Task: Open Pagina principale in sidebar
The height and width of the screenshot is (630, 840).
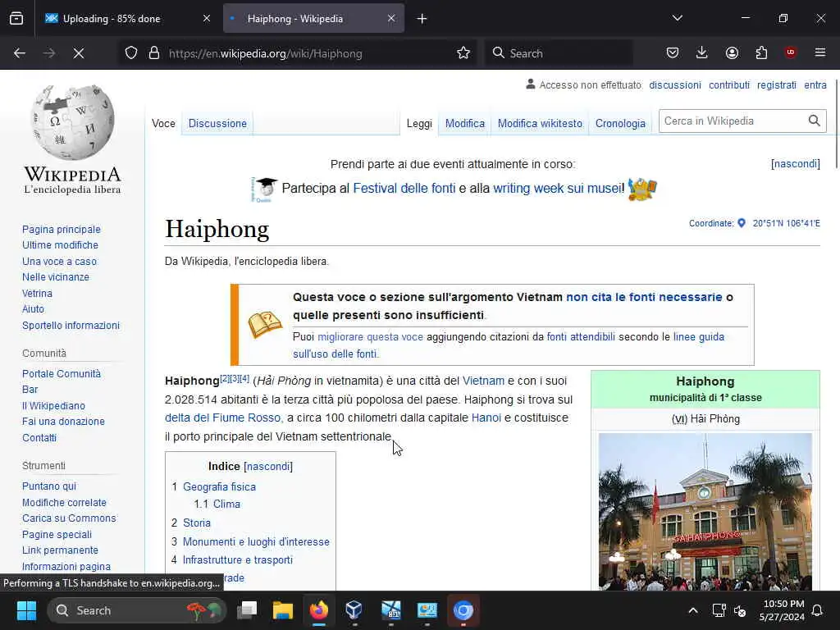Action: coord(61,230)
